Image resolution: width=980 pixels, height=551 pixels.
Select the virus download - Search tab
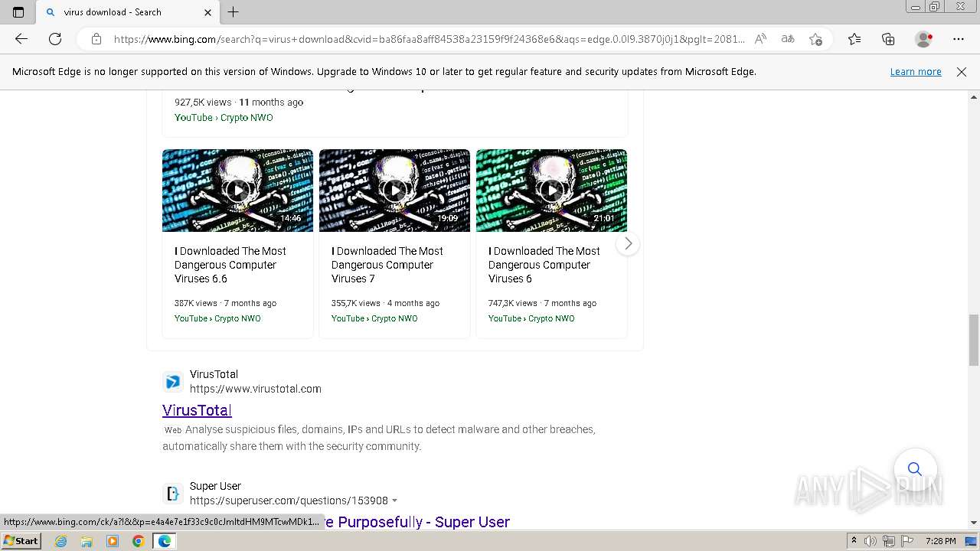pos(126,12)
